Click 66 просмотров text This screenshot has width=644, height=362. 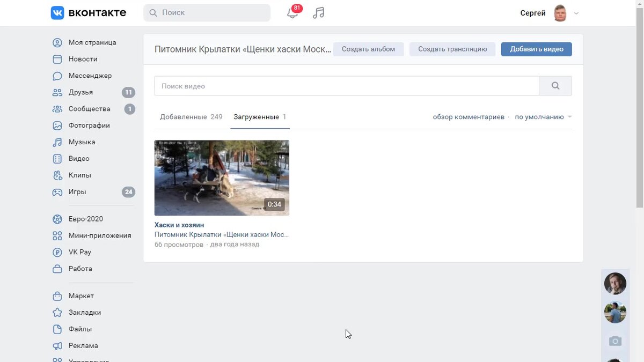tap(179, 245)
